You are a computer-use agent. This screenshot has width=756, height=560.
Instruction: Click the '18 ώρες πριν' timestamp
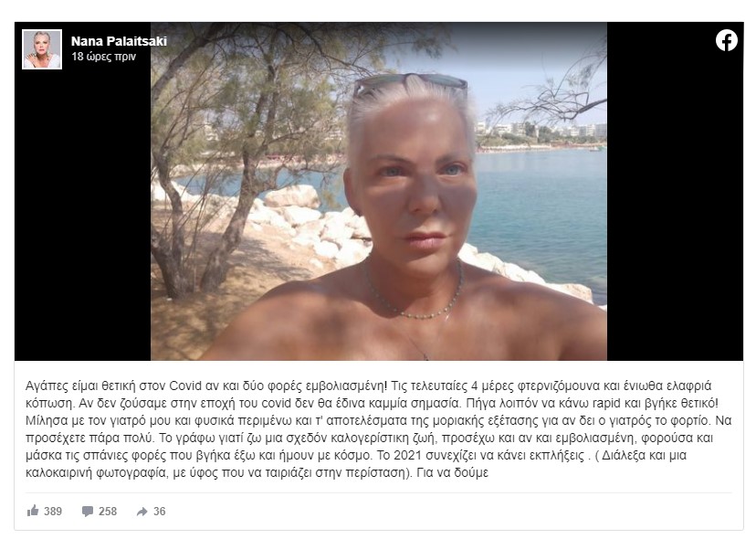pyautogui.click(x=104, y=57)
